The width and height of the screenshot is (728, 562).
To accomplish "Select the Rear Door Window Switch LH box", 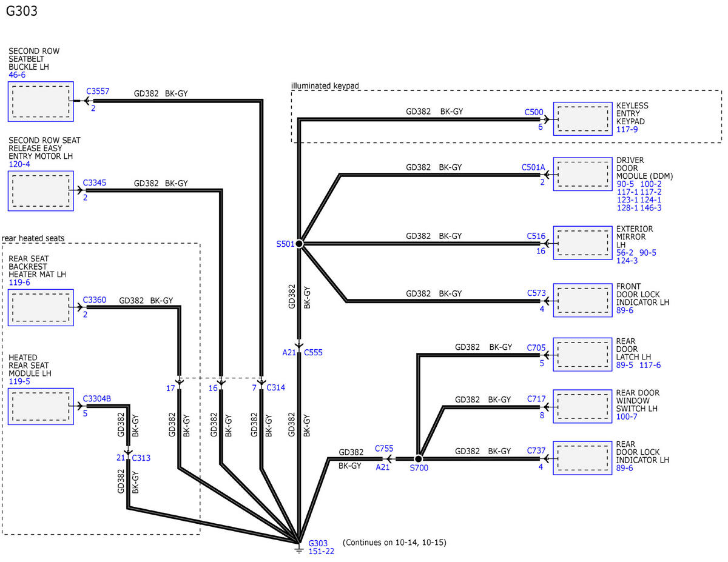I will 582,406.
